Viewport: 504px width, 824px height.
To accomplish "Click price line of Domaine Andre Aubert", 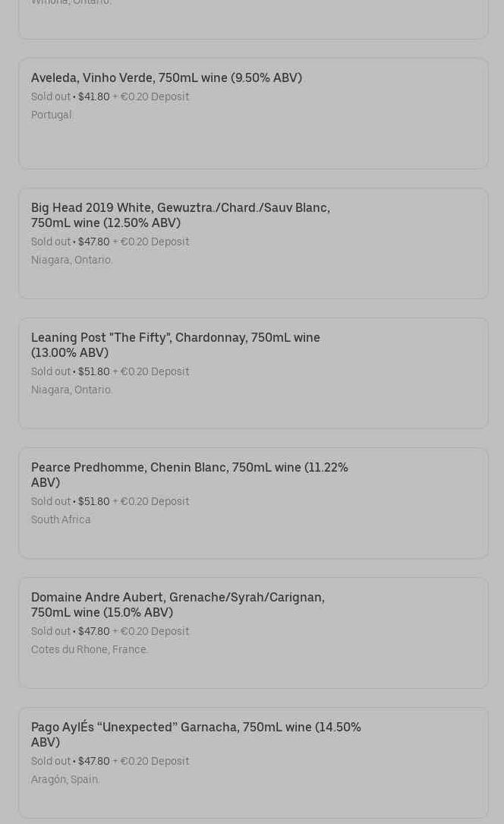I will point(110,631).
